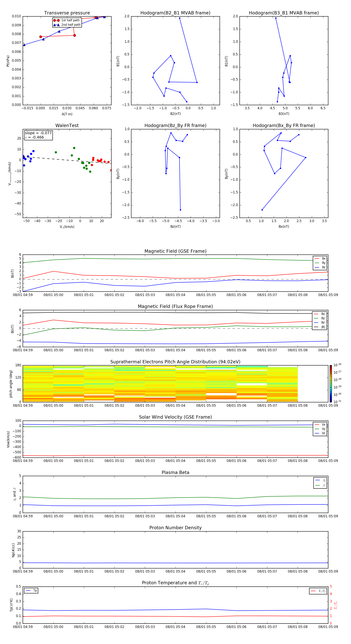Click the Suprathermal Electrons Pitch Angle Distribution title

pyautogui.click(x=175, y=362)
